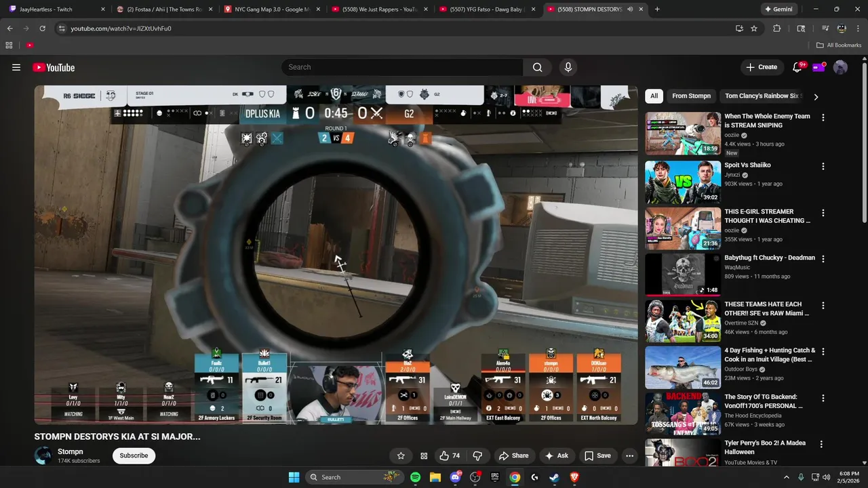
Task: Open the YouTube account avatar menu
Action: [840, 67]
